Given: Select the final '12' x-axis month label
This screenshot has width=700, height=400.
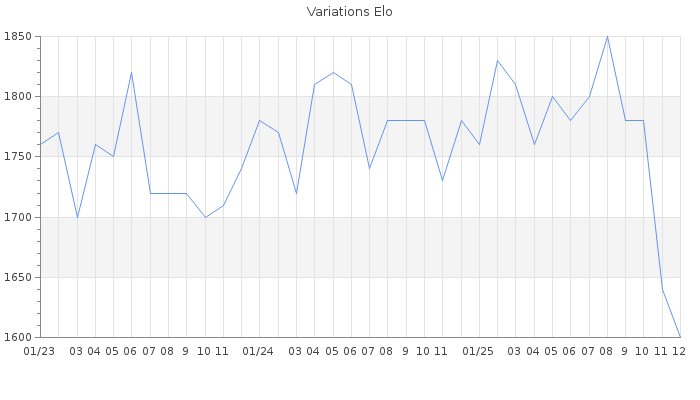Looking at the screenshot, I should click(x=679, y=351).
